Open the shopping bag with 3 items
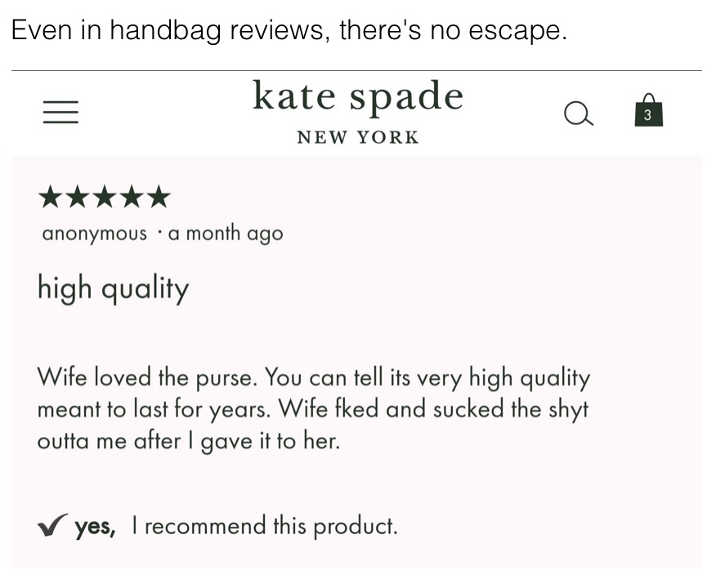 648,110
